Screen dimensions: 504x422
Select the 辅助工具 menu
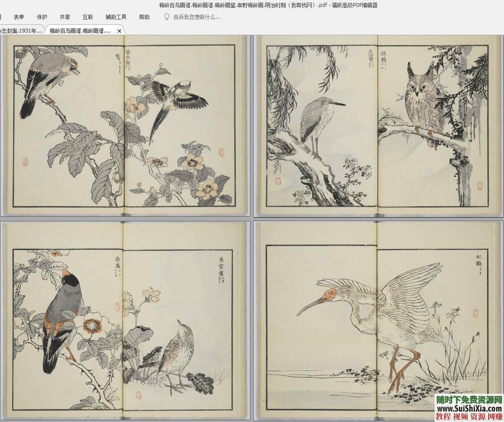(x=116, y=17)
